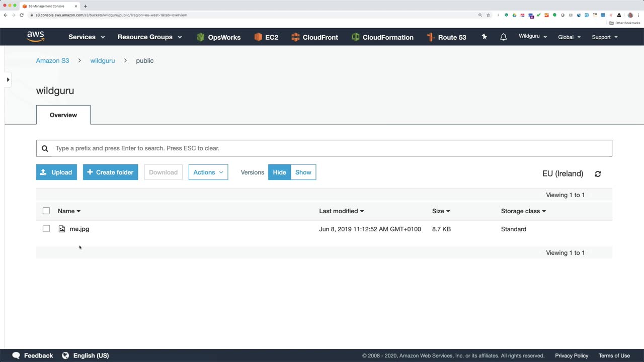Sort by the Last modified column

click(342, 211)
